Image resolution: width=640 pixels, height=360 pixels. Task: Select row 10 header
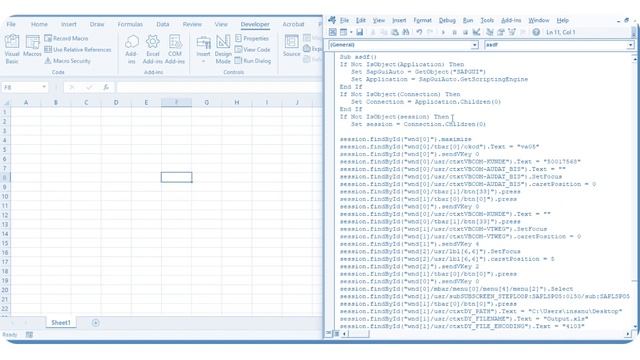(5, 196)
